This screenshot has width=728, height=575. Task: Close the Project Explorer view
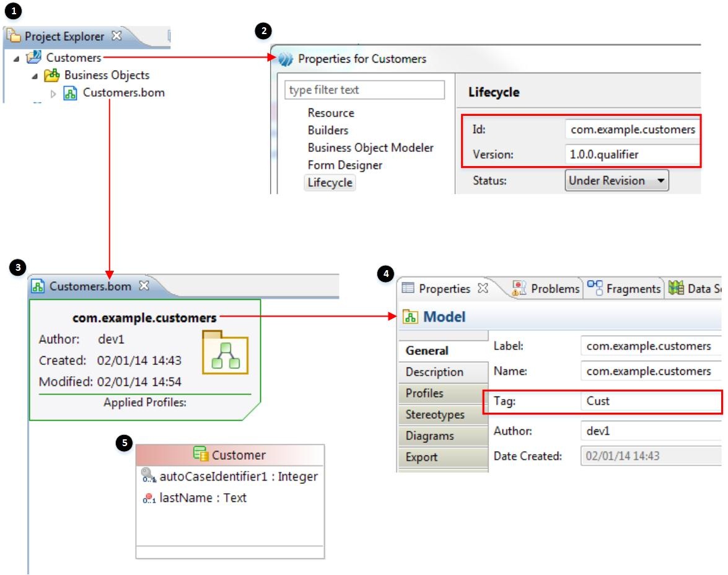tap(116, 35)
